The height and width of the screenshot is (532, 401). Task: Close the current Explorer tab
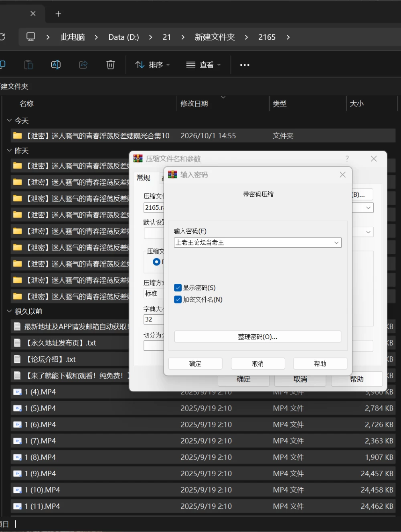[x=33, y=14]
